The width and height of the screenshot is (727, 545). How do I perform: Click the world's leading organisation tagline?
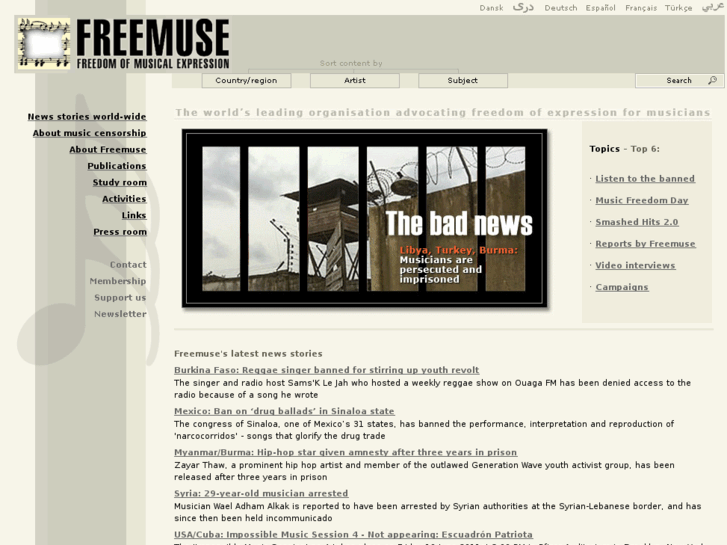443,113
